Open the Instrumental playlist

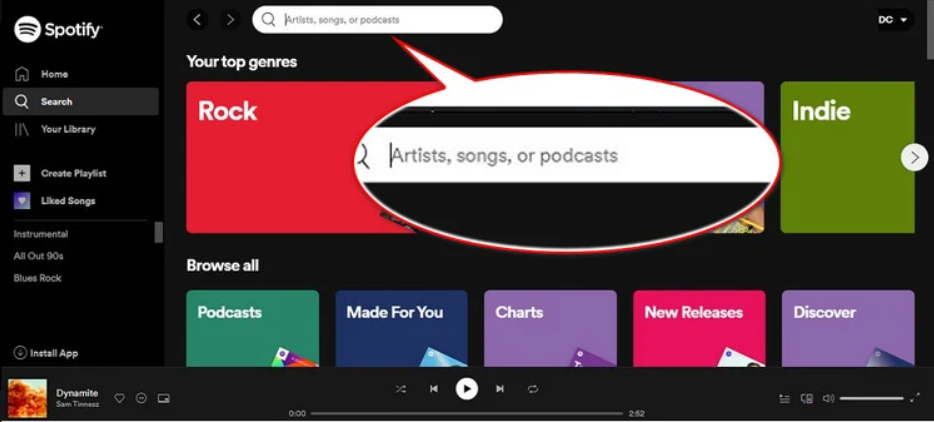41,234
